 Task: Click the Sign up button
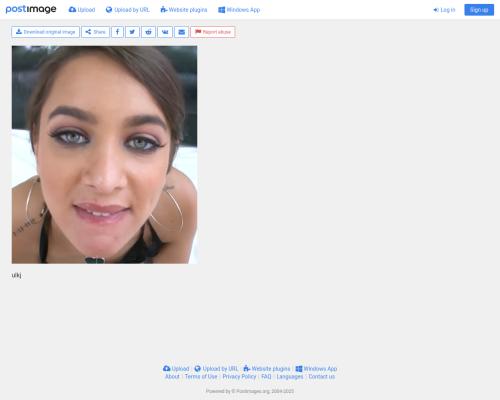tap(479, 10)
